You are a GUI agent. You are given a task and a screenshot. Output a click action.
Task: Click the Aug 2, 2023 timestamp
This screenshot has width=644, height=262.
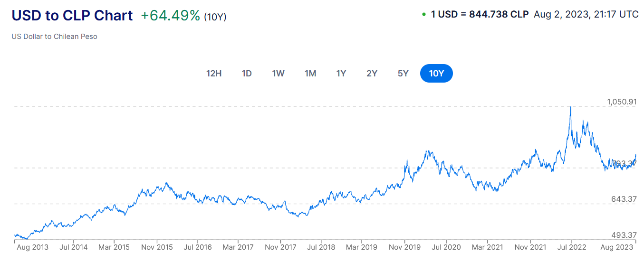point(586,14)
